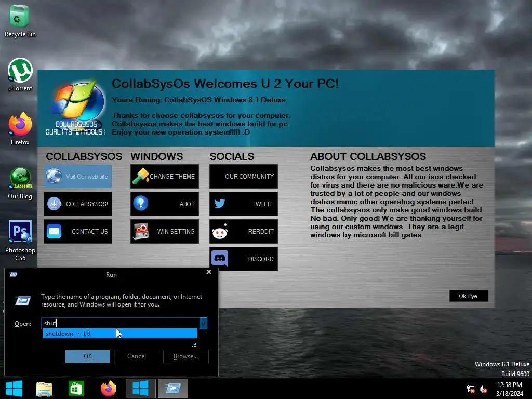Confirm Run dialog with OK

(x=87, y=356)
